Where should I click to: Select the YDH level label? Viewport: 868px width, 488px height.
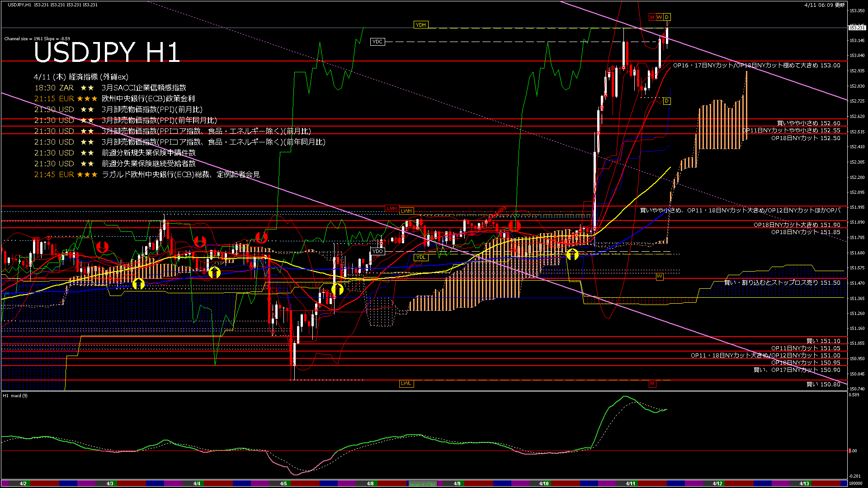click(x=420, y=25)
